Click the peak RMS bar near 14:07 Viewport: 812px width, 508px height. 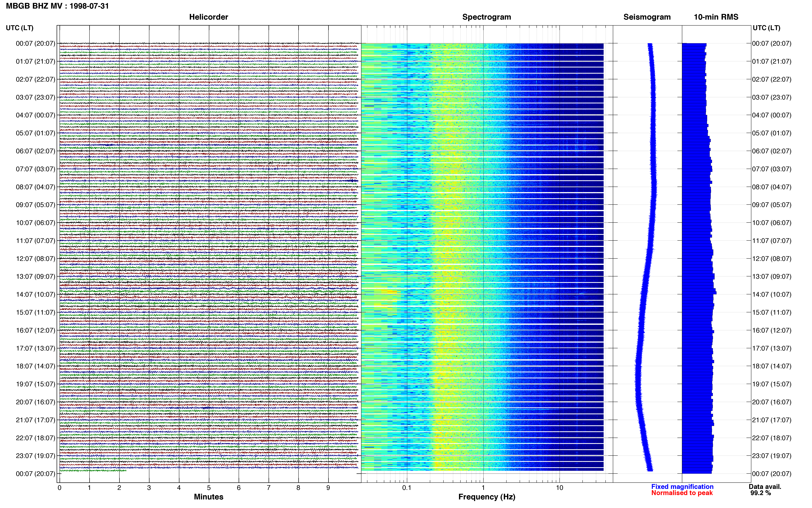(x=699, y=293)
